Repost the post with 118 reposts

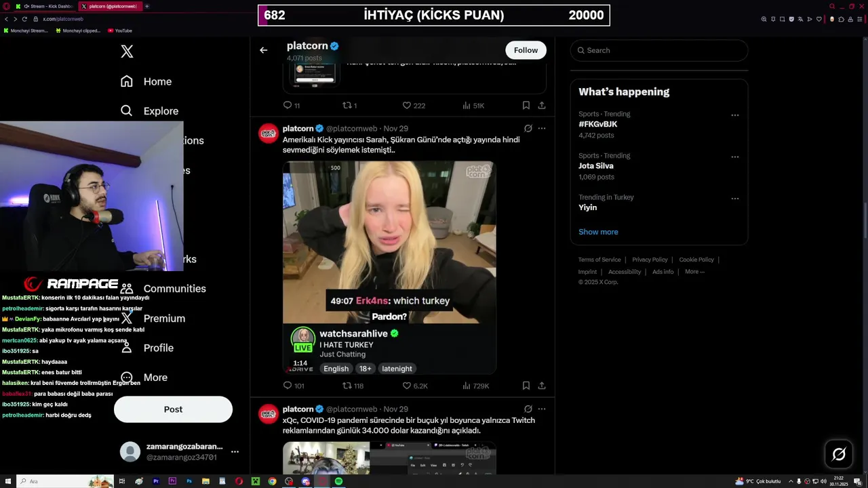pyautogui.click(x=353, y=386)
